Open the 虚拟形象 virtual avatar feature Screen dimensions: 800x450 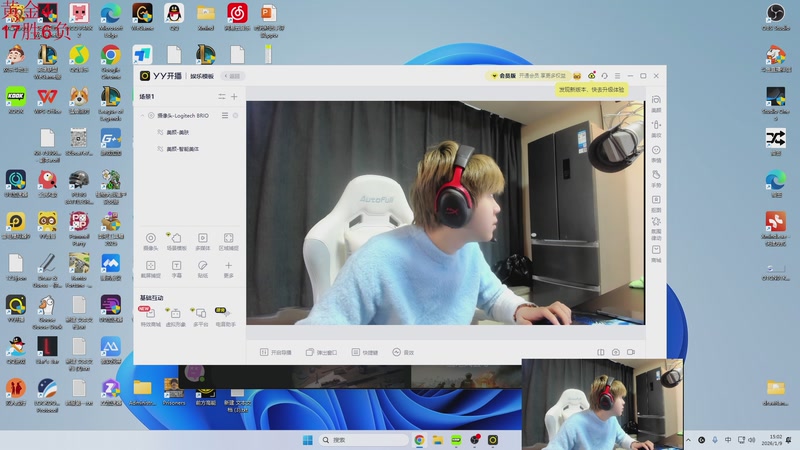[176, 317]
